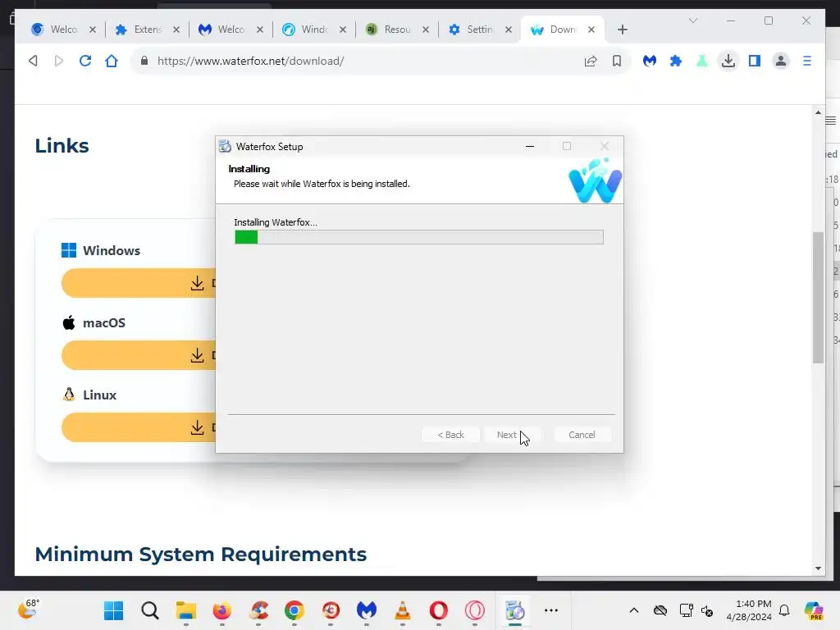Open the Waterfox Setup taskbar icon
This screenshot has width=840, height=630.
click(515, 610)
